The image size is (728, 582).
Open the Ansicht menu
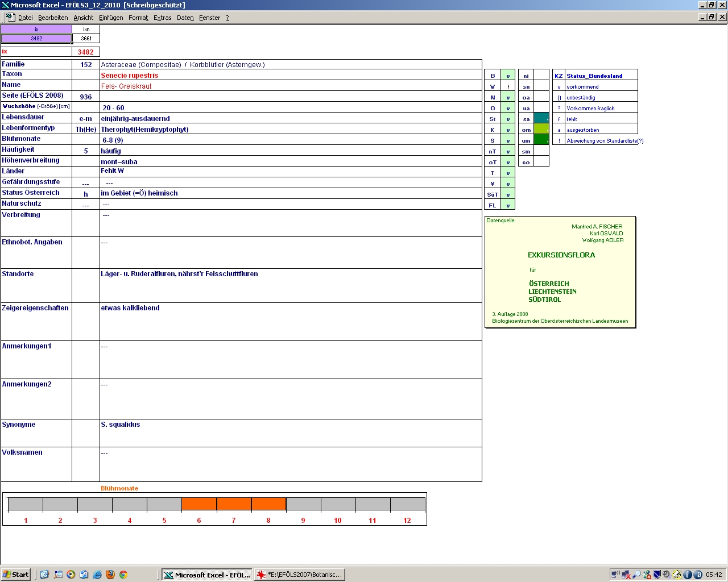(x=84, y=18)
